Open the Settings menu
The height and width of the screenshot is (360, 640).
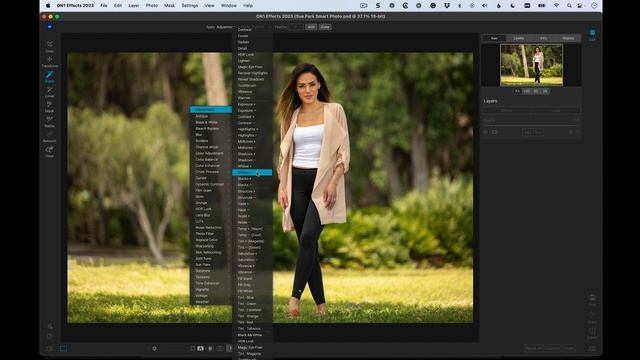pos(189,6)
